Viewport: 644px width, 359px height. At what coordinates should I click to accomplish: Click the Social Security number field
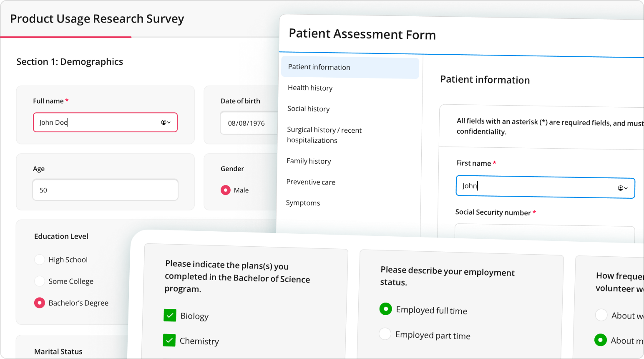pos(544,233)
